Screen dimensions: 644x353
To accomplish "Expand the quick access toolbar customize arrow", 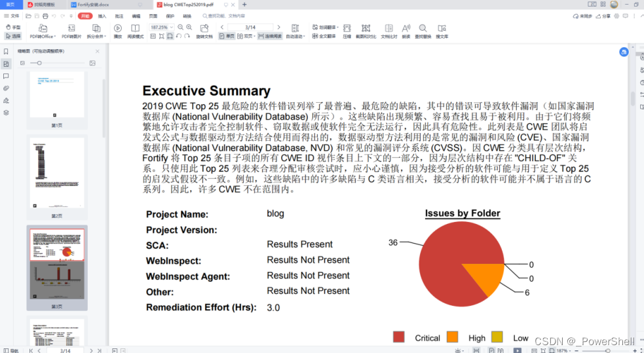I will (x=71, y=16).
